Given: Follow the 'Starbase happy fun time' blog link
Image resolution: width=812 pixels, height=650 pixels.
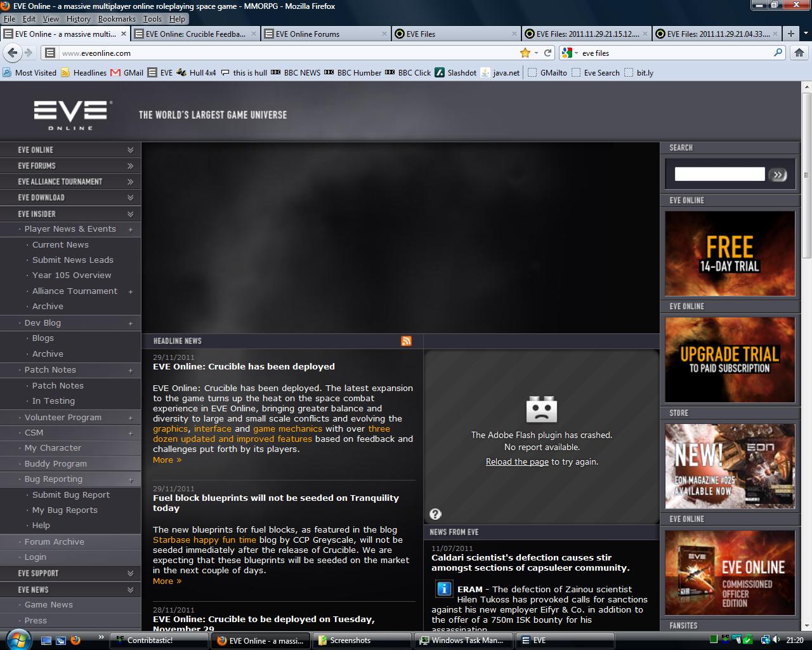Looking at the screenshot, I should pyautogui.click(x=205, y=540).
